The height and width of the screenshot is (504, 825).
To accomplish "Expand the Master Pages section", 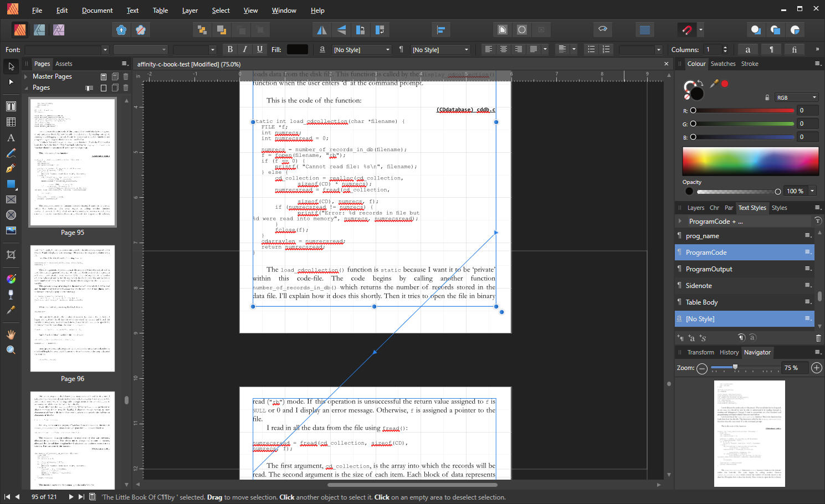I will tap(26, 76).
